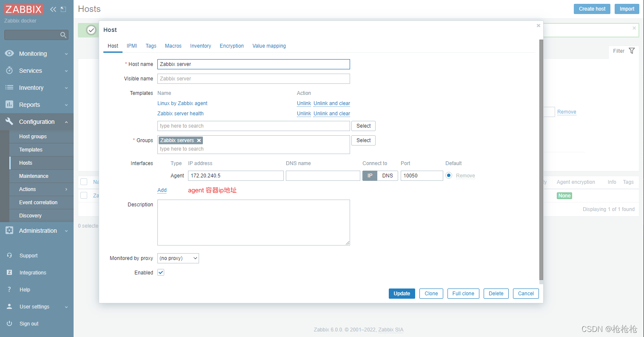Click the search magnifier icon in sidebar

(x=63, y=35)
